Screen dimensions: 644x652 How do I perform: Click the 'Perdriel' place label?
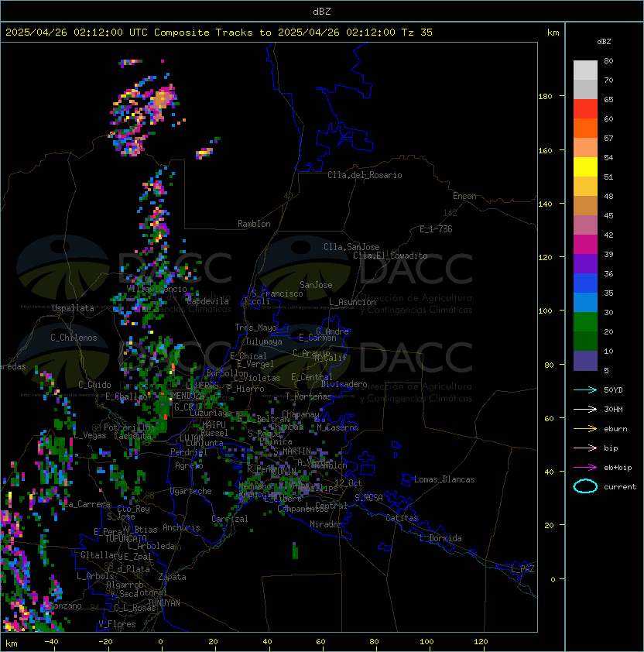pos(189,452)
